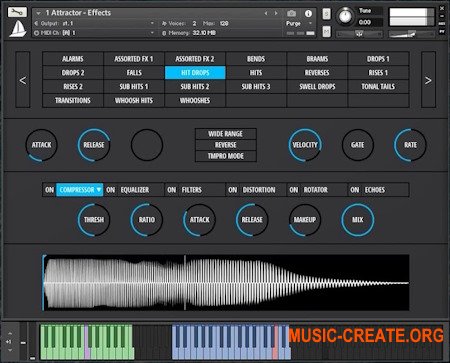
Task: Select the BRAAMS category
Action: [x=317, y=59]
